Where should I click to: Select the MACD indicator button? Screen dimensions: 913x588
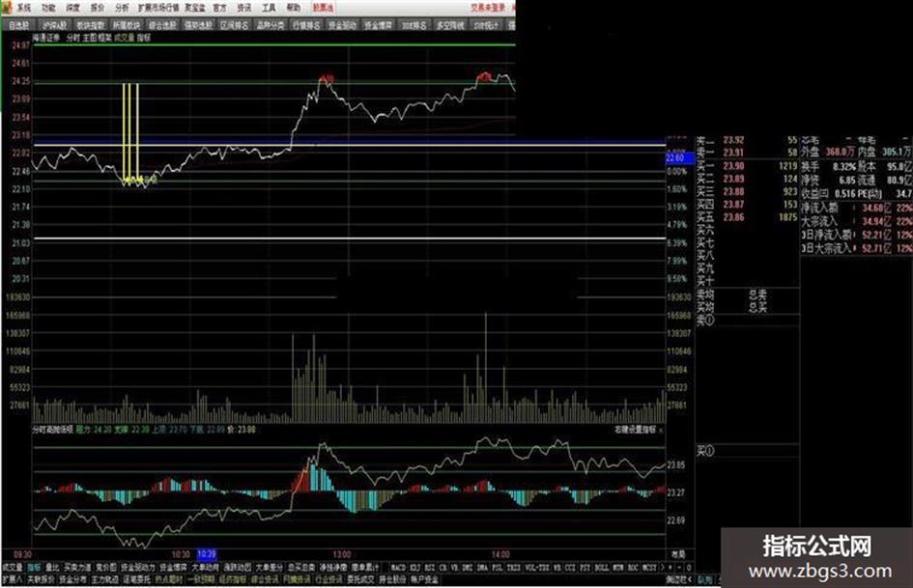[398, 568]
